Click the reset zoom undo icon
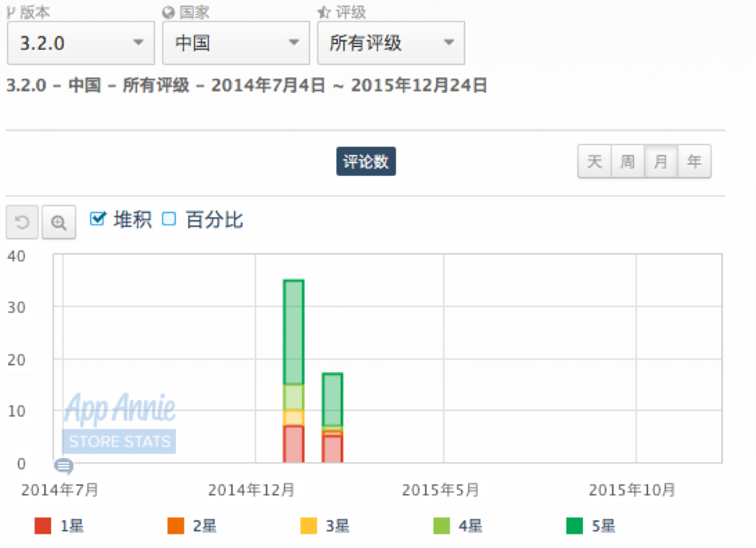The height and width of the screenshot is (548, 756). coord(22,222)
